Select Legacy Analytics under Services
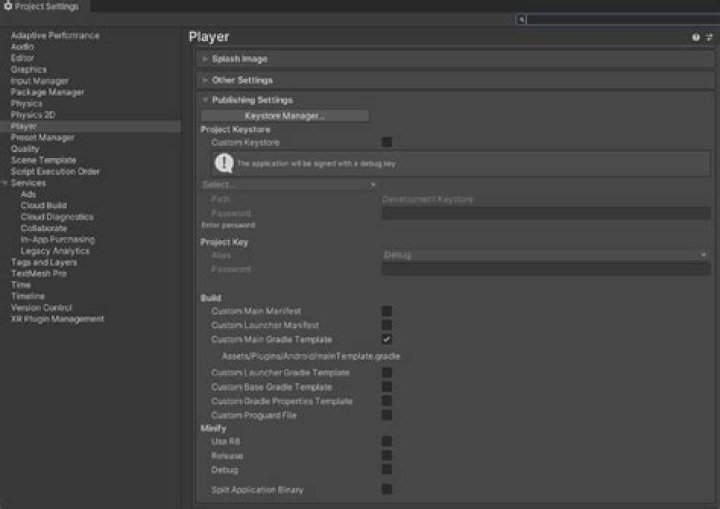 pyautogui.click(x=55, y=251)
